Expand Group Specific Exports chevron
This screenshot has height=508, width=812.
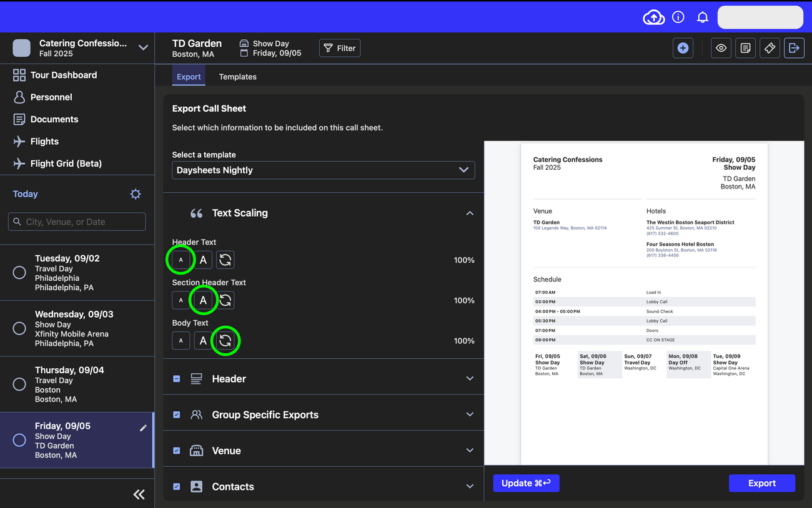click(470, 414)
